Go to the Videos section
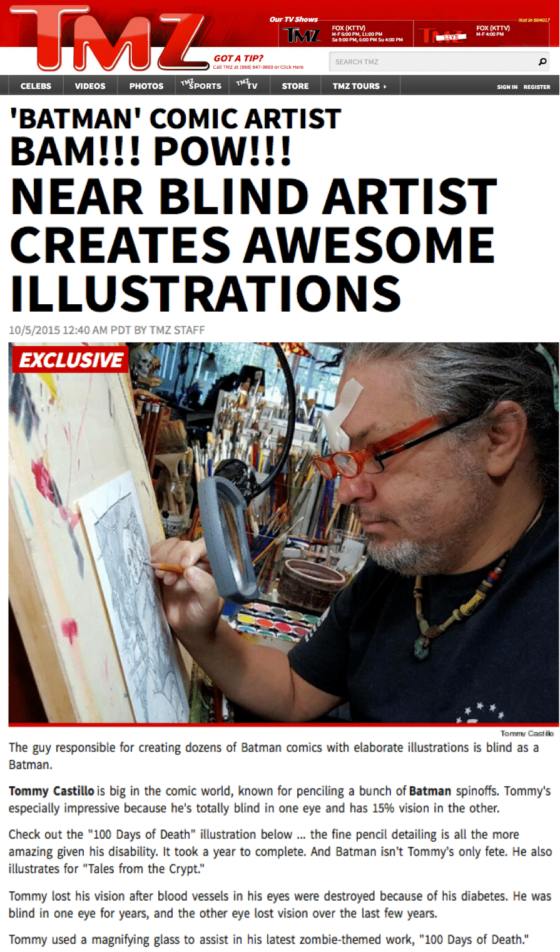The height and width of the screenshot is (952, 560). (90, 86)
